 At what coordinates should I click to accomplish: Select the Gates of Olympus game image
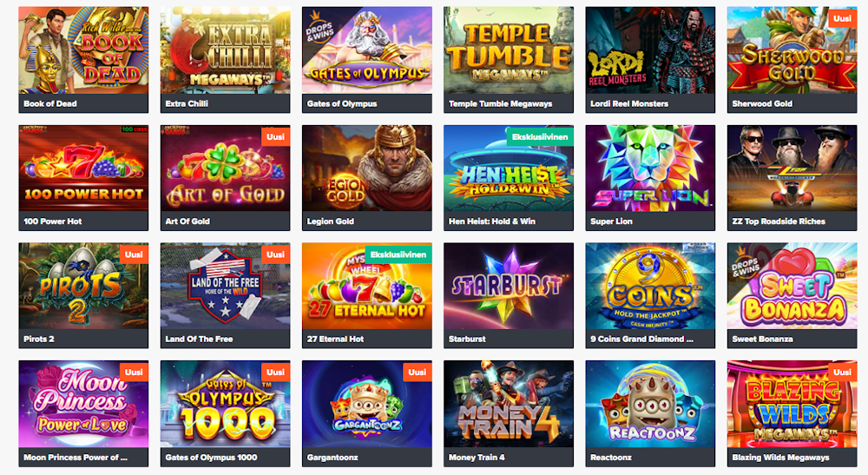(x=366, y=50)
